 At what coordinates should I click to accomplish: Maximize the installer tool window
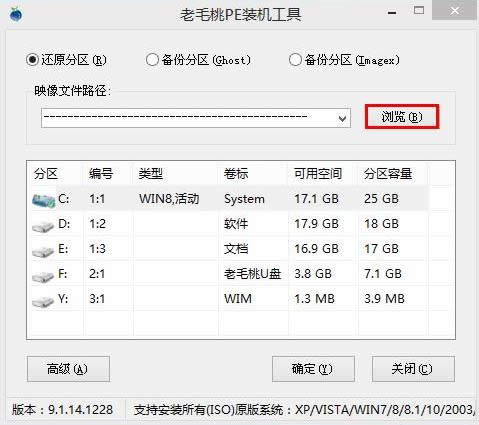pyautogui.click(x=419, y=11)
